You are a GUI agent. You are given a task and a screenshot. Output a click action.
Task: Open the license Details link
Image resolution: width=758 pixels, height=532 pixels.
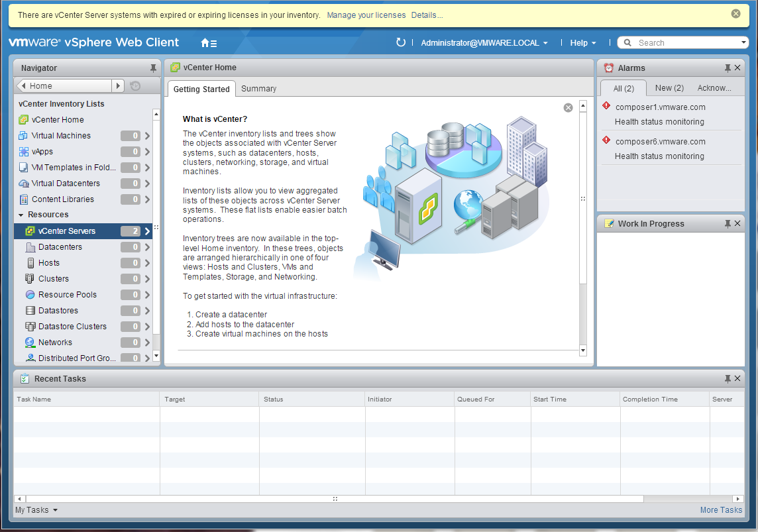click(x=427, y=15)
